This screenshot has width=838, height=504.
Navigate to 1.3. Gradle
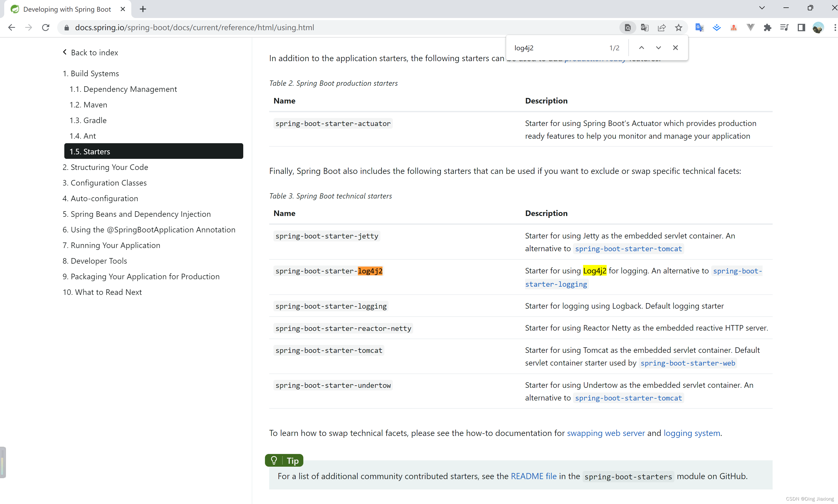pos(88,120)
